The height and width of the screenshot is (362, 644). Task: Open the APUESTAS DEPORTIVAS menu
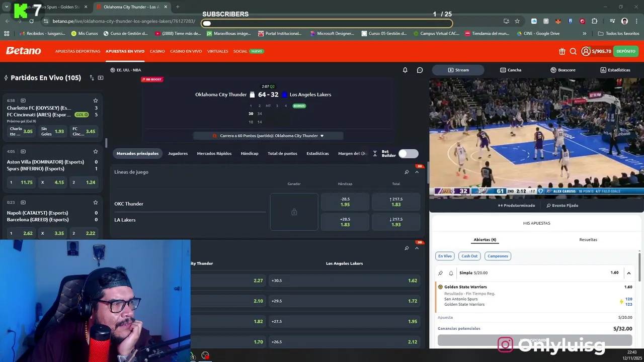(x=77, y=51)
